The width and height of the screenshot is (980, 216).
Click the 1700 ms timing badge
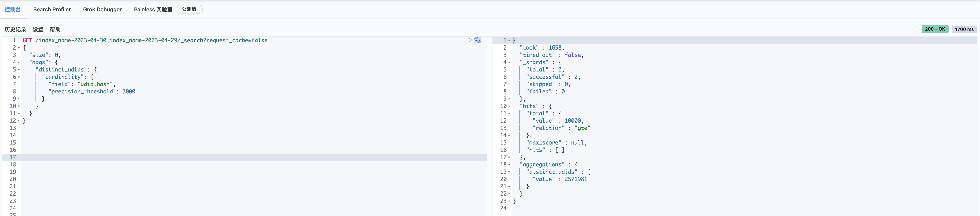coord(964,29)
